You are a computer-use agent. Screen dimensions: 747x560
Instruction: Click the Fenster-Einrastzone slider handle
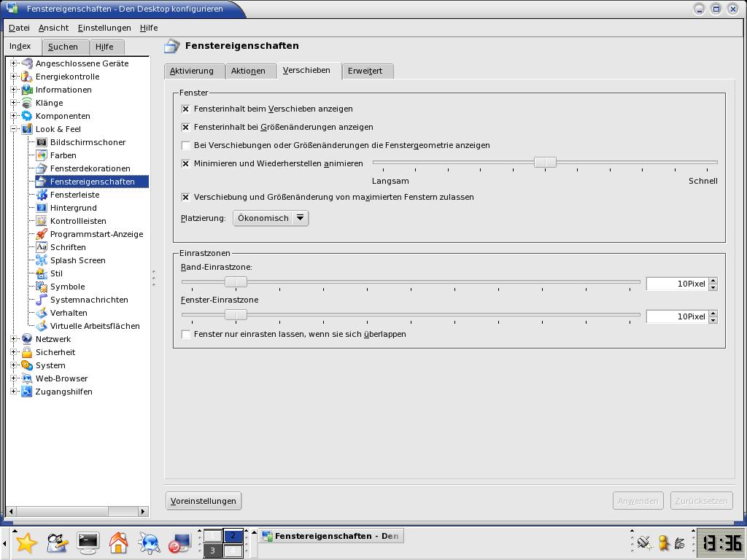(x=236, y=315)
